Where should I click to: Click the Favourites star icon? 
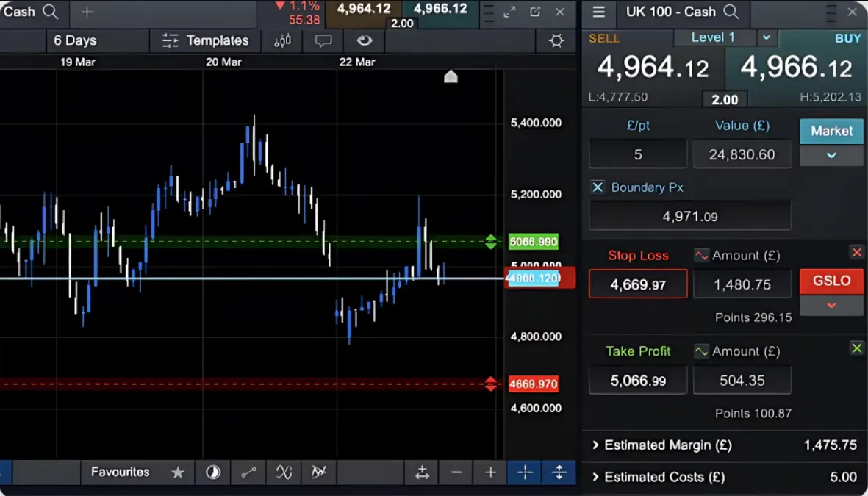click(x=178, y=472)
